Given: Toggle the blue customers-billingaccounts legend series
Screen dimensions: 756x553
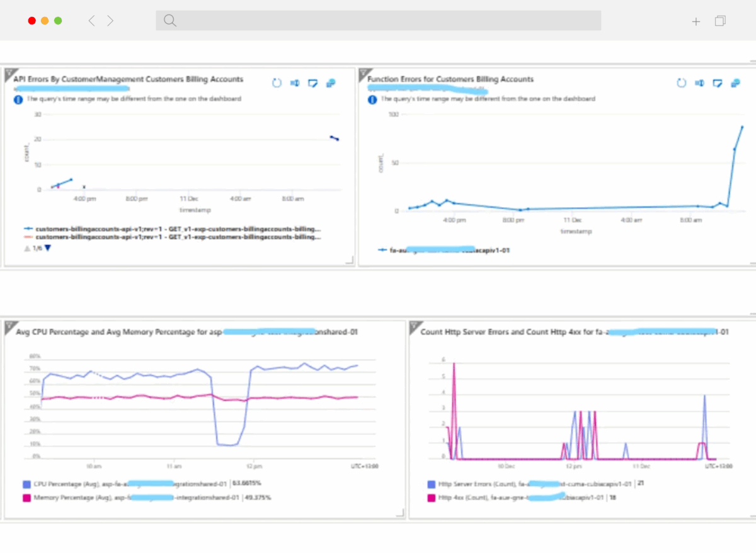Looking at the screenshot, I should coord(176,229).
